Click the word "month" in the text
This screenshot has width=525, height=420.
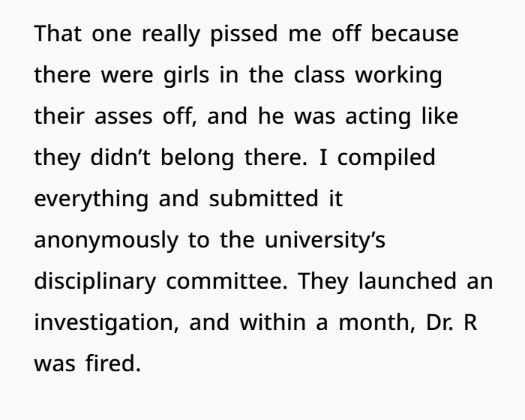374,322
